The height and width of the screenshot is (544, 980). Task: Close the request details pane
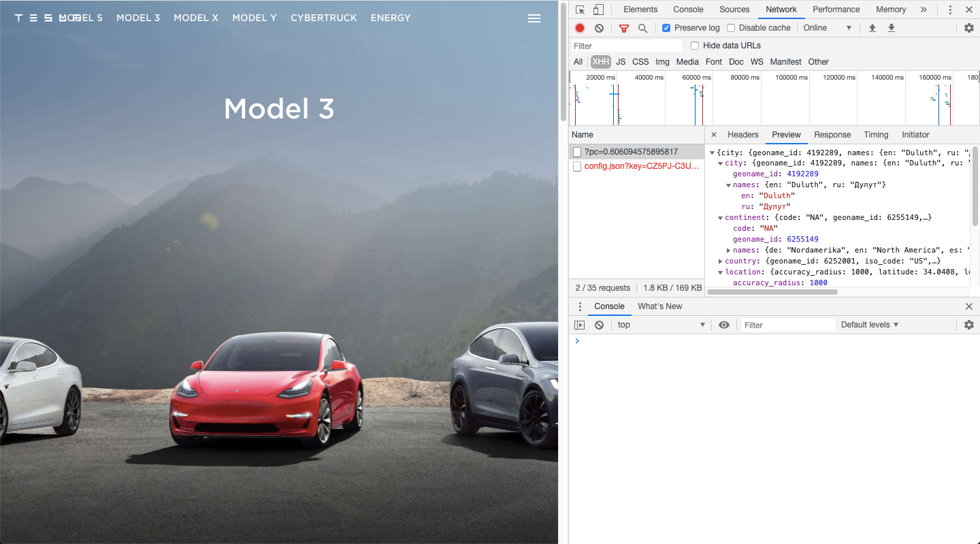pos(713,135)
